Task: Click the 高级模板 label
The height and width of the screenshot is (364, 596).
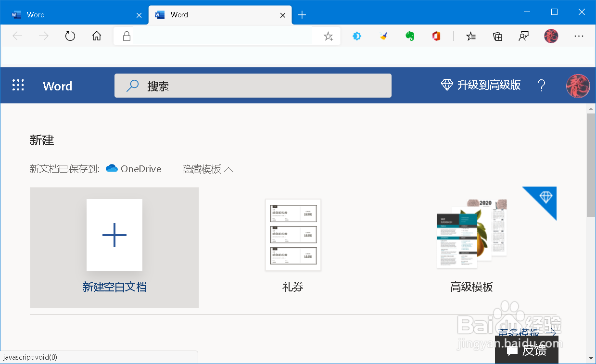Action: (x=471, y=287)
